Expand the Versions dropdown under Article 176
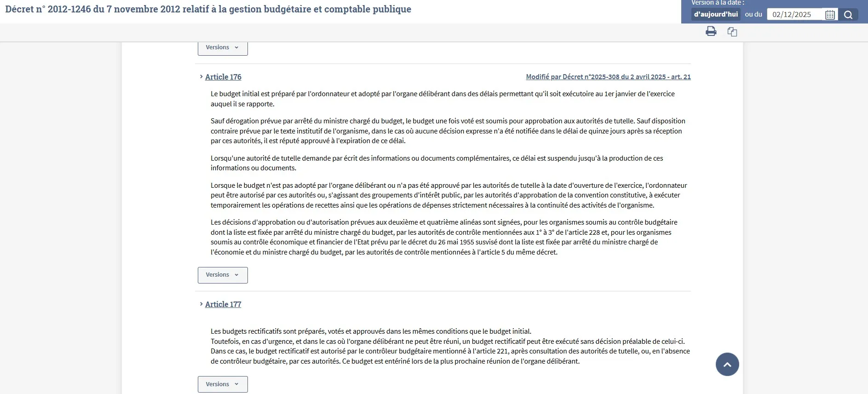Screen dimensions: 868x394 (x=223, y=275)
